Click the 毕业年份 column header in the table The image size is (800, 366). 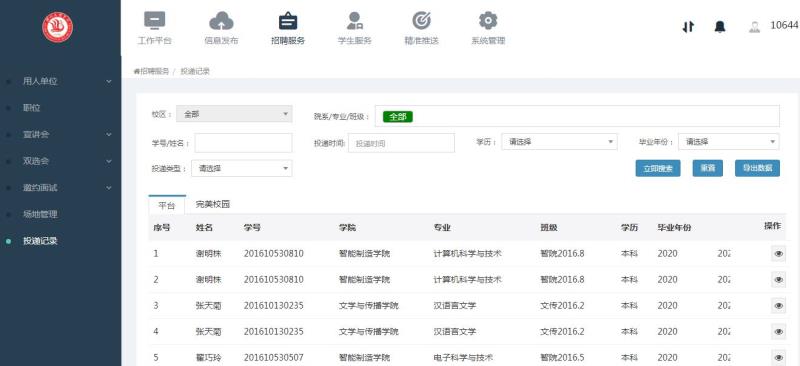pyautogui.click(x=674, y=228)
